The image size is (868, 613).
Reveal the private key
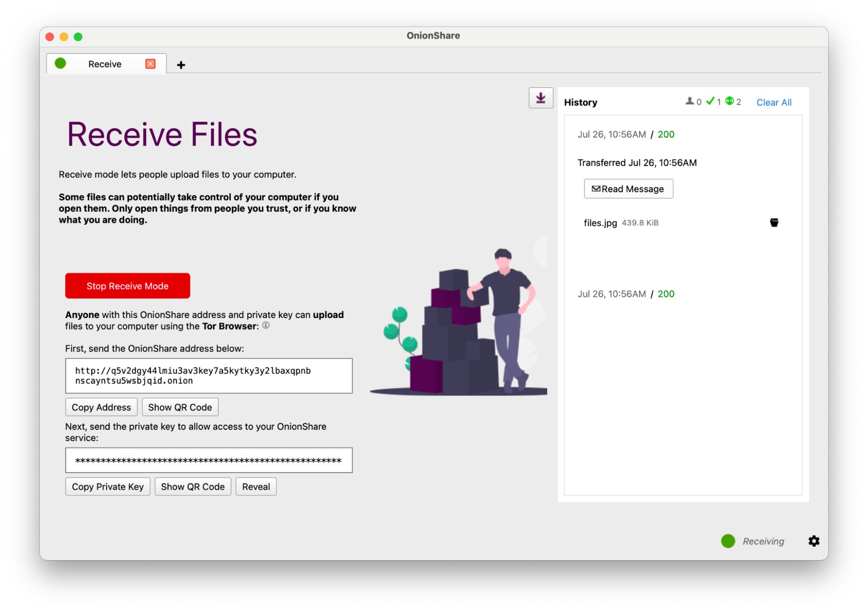(256, 487)
